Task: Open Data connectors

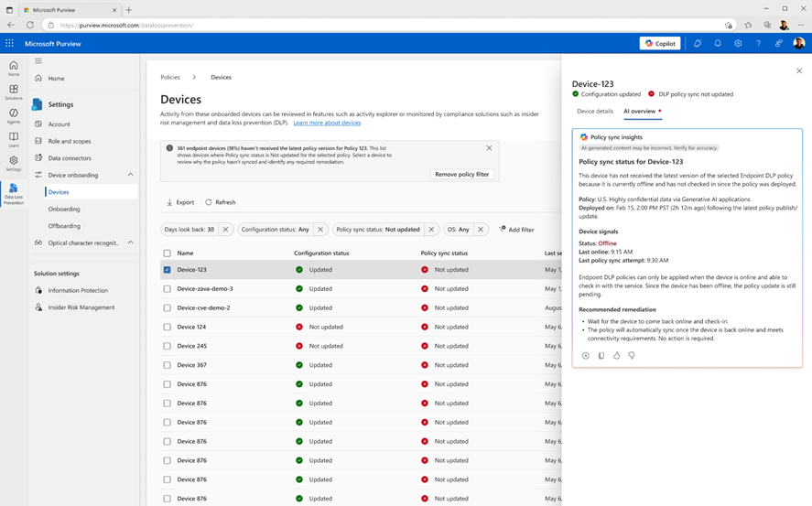Action: point(70,158)
